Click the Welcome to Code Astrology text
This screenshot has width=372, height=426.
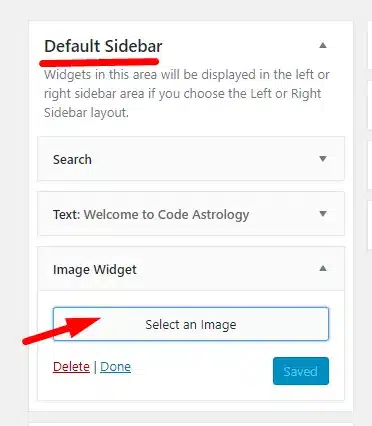(166, 215)
